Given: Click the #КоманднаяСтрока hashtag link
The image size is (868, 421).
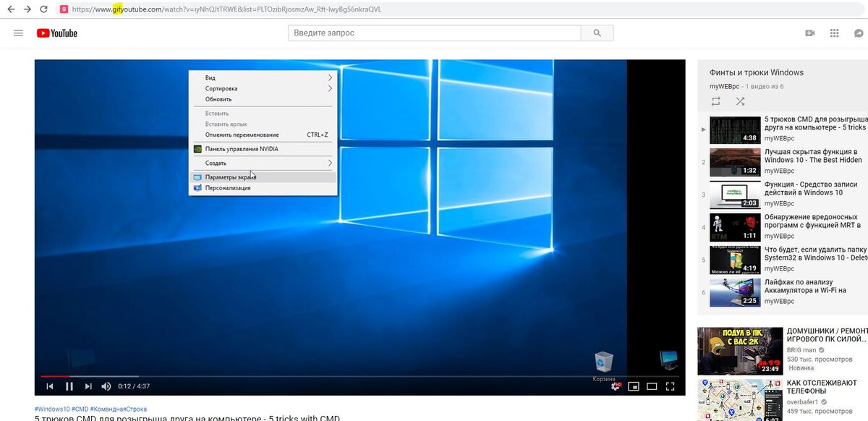Looking at the screenshot, I should click(119, 409).
